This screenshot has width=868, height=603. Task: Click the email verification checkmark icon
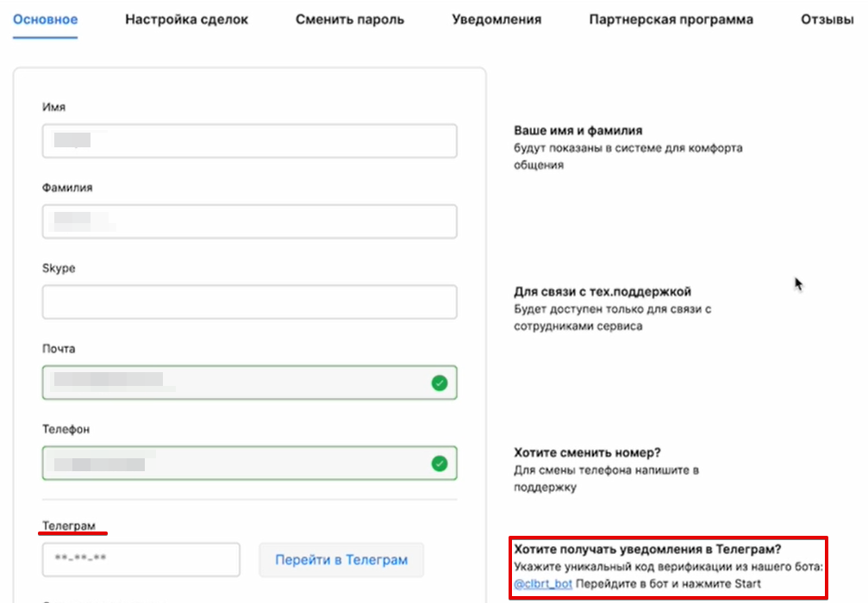440,382
